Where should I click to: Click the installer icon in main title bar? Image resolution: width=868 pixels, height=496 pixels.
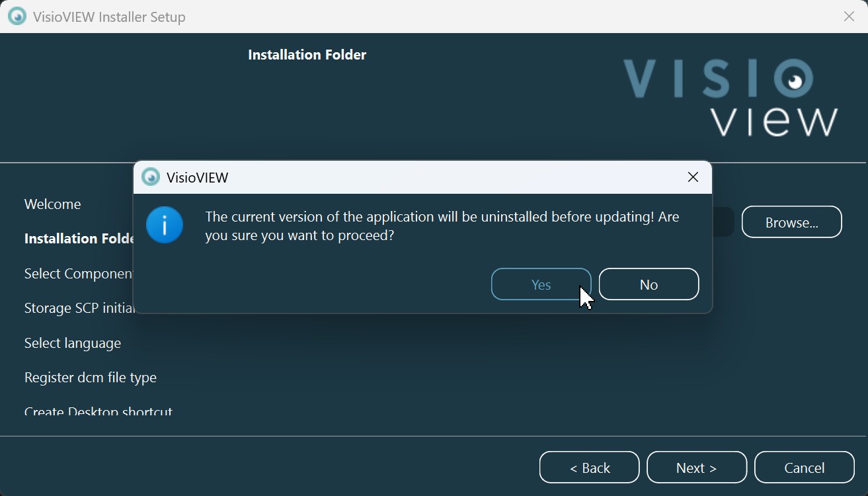[x=17, y=17]
